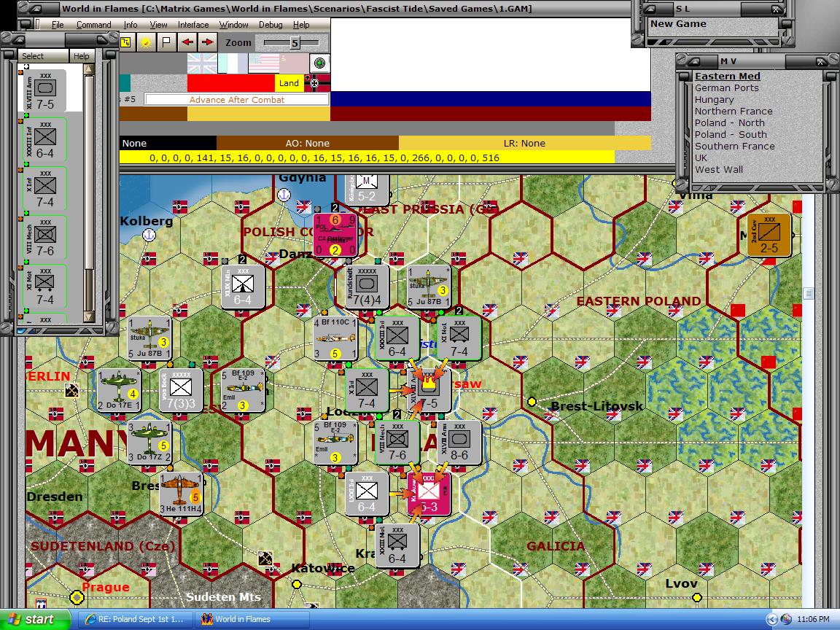840x630 pixels.
Task: Select the von Bock HQ 7(3)3 counter
Action: [x=181, y=391]
